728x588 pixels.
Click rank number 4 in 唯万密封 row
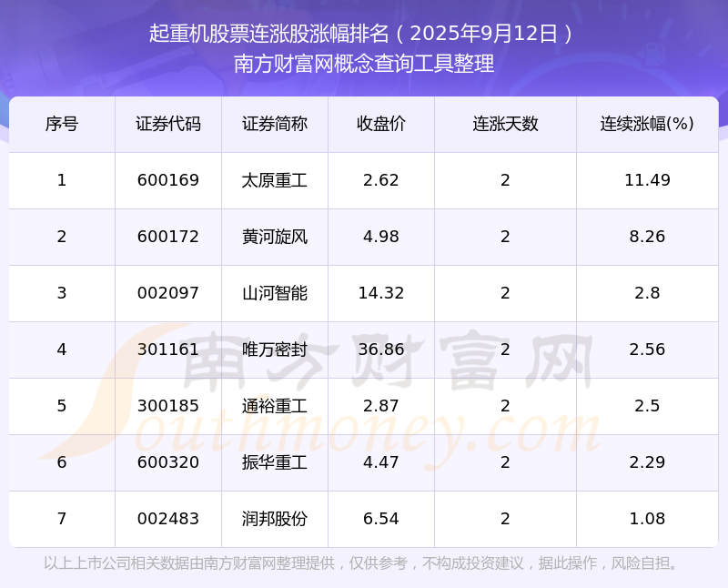tap(62, 350)
